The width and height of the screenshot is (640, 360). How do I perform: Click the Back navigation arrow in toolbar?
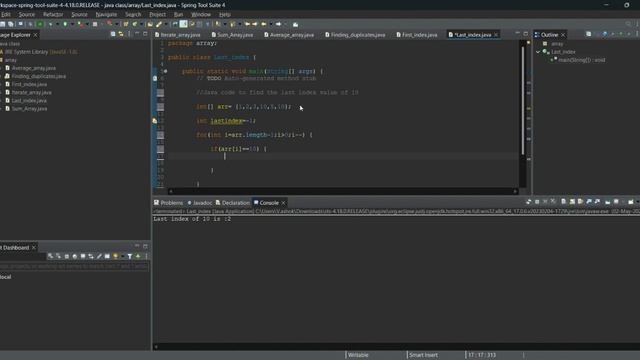263,24
